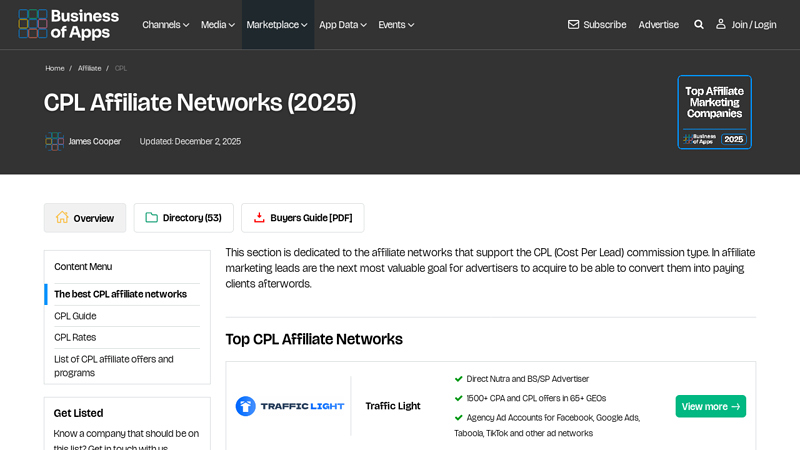Select the user profile icon beside Join / Login
This screenshot has width=800, height=450.
[720, 24]
